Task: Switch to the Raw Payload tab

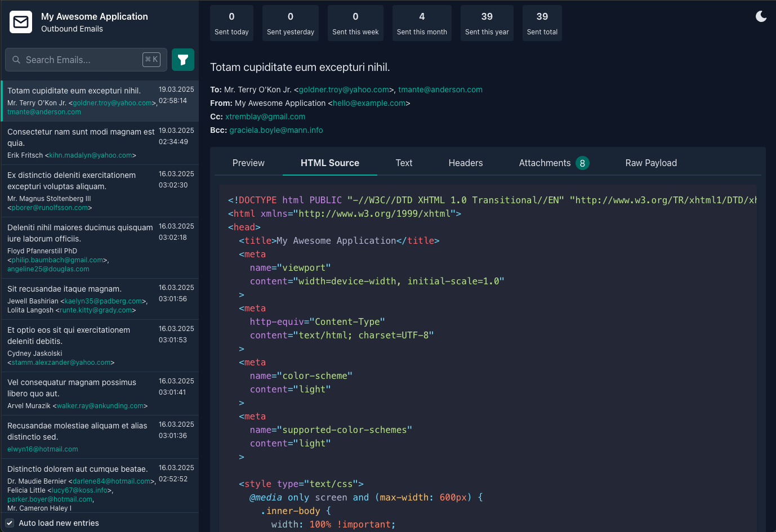Action: click(x=651, y=163)
